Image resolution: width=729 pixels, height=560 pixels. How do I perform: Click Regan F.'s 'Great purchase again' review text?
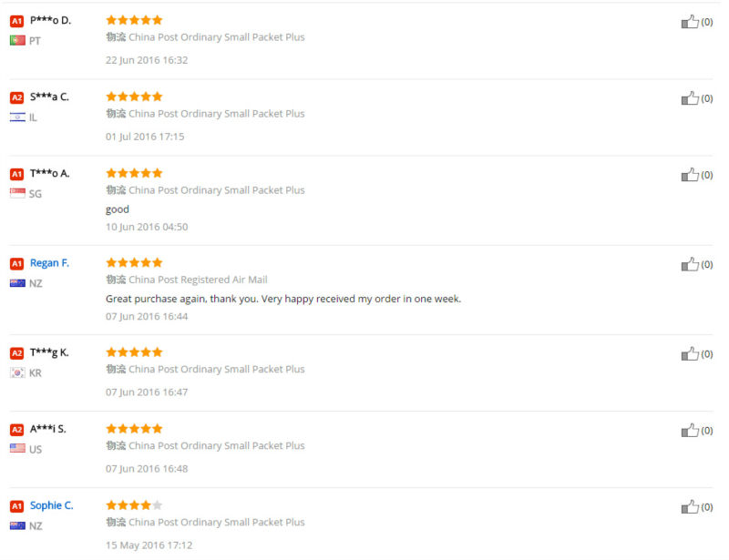coord(283,299)
